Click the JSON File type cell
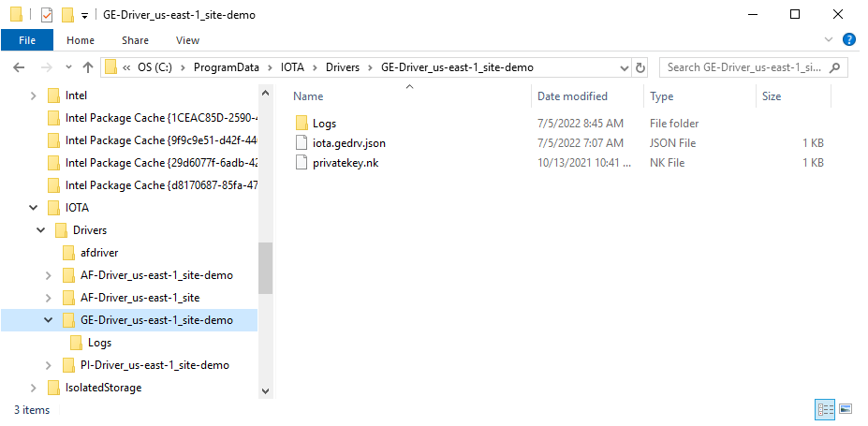868x426 pixels. tap(672, 143)
